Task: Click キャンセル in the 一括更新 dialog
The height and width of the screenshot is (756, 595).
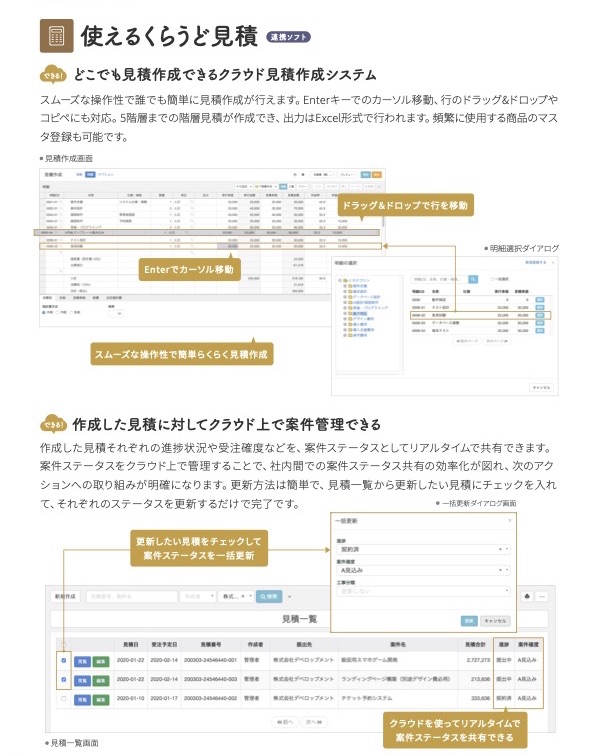Action: [x=495, y=621]
